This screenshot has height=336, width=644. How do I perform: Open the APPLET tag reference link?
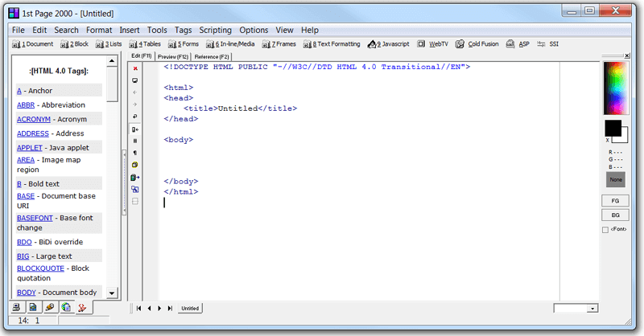(30, 148)
